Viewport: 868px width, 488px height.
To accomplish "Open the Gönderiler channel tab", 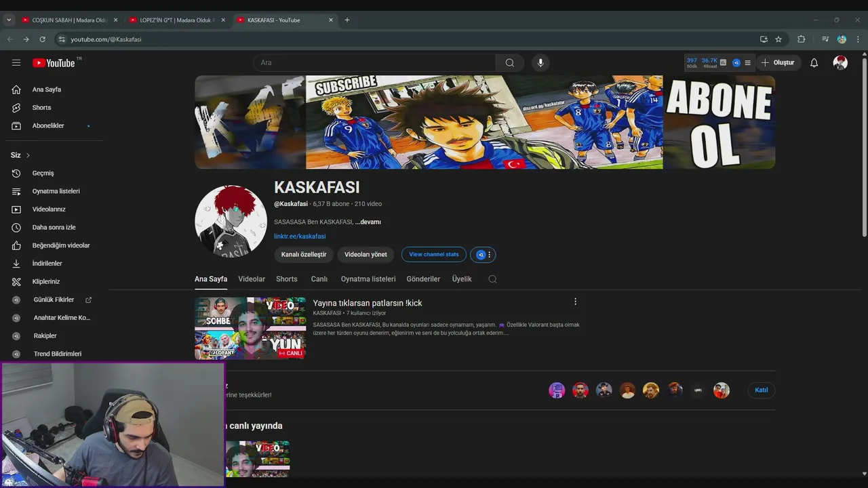I will (x=423, y=279).
